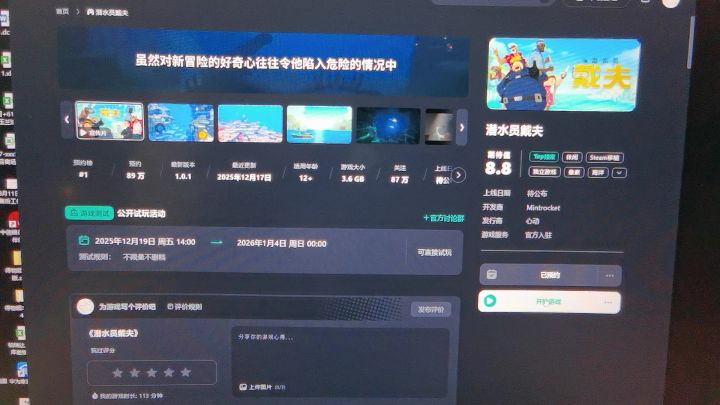Show previous screenshots with the left carousel arrow

click(x=67, y=120)
